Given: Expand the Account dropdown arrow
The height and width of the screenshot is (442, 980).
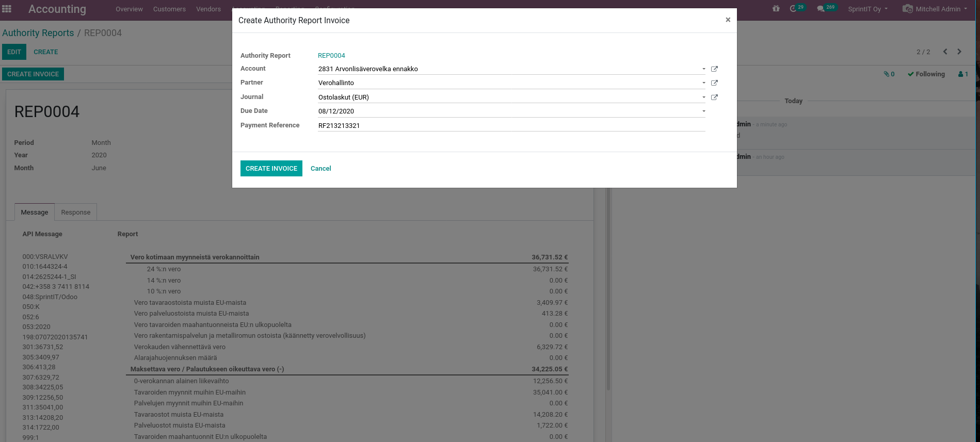Looking at the screenshot, I should coord(703,69).
